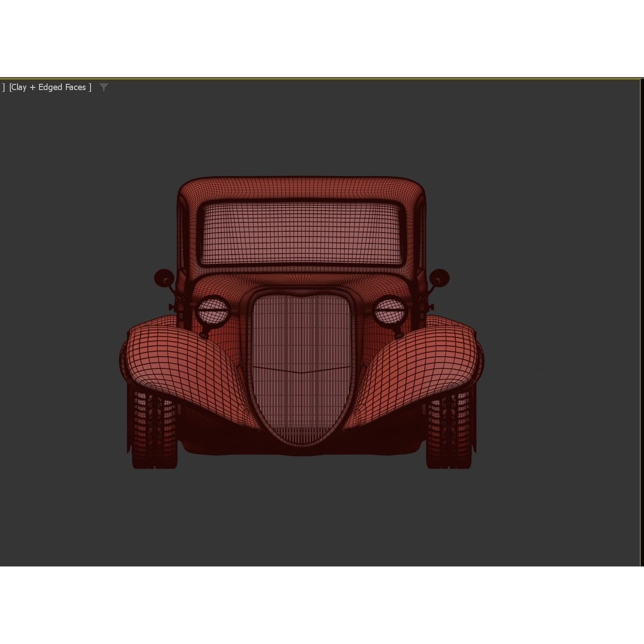Click the per-viewport filter funnel icon

coord(104,87)
